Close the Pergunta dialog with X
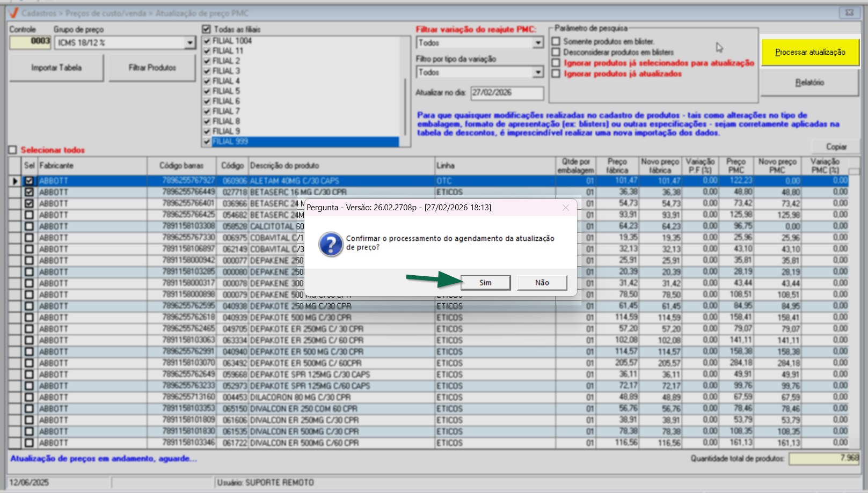The height and width of the screenshot is (493, 868). (565, 208)
